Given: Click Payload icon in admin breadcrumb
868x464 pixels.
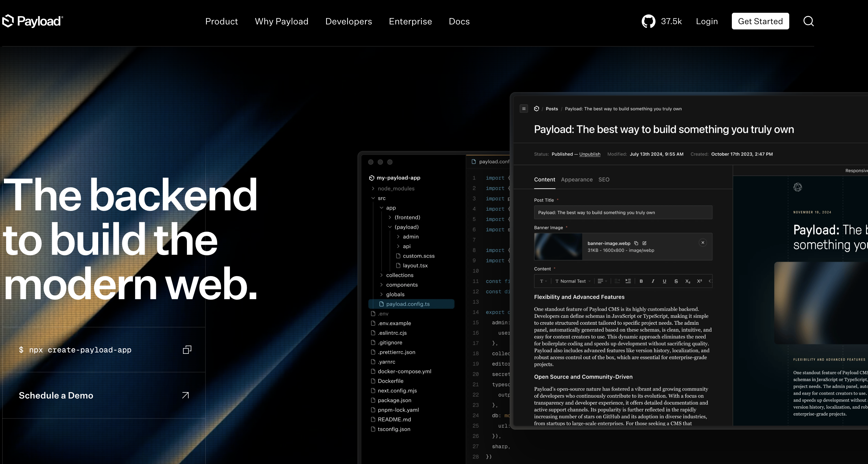Looking at the screenshot, I should tap(536, 109).
